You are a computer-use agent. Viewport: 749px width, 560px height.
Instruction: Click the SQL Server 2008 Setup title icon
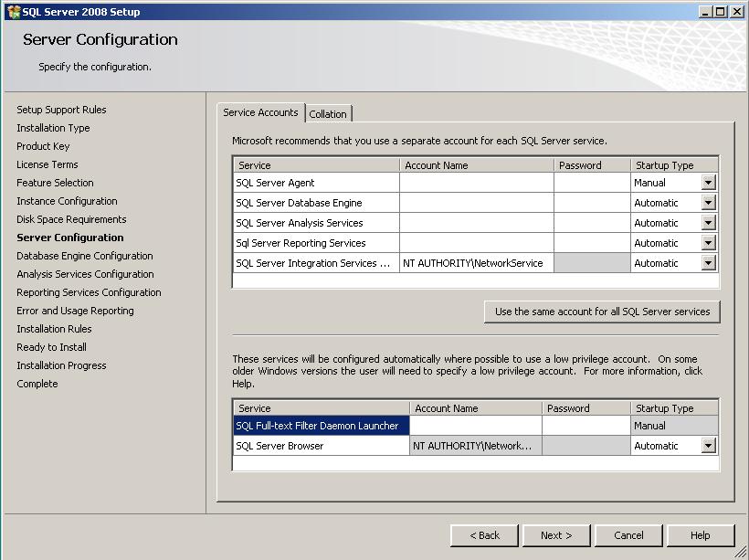tap(15, 12)
